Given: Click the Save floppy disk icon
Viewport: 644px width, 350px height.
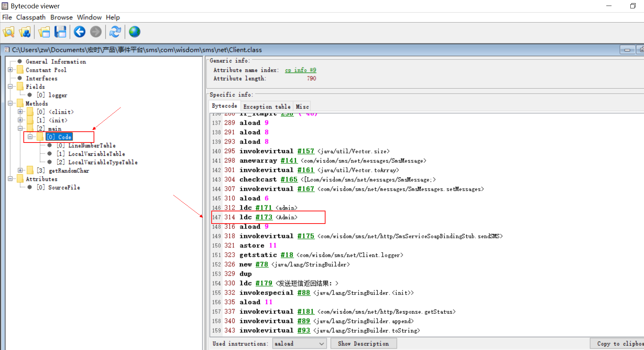Looking at the screenshot, I should coord(60,32).
